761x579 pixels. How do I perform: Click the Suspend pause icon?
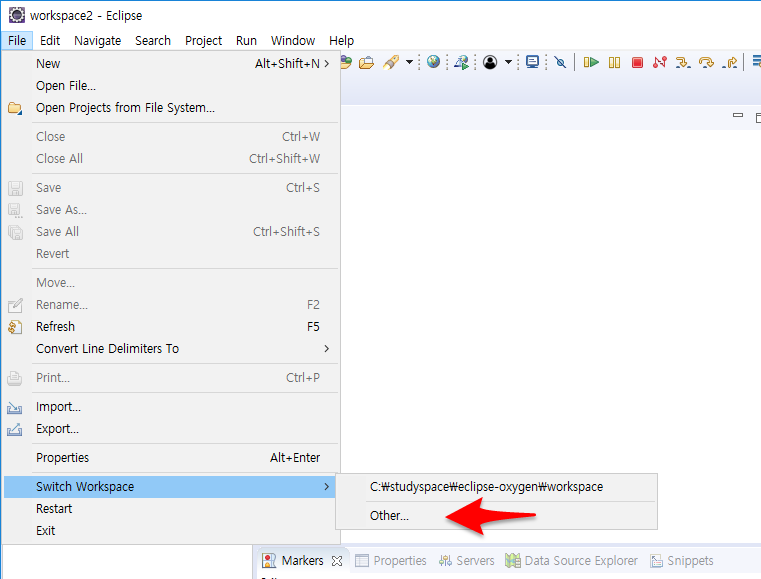(614, 63)
